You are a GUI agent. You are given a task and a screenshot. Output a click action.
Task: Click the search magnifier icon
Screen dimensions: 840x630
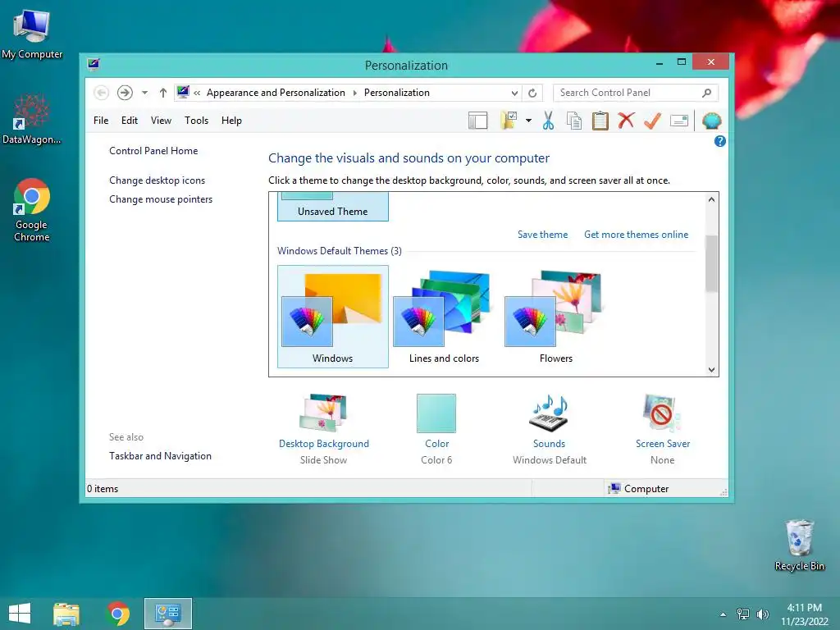coord(706,93)
